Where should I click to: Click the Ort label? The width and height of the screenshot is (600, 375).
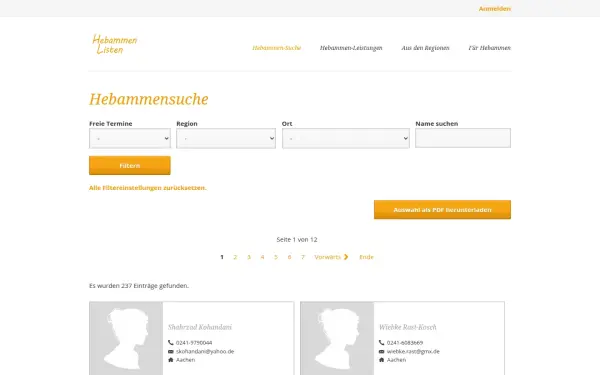pyautogui.click(x=287, y=124)
